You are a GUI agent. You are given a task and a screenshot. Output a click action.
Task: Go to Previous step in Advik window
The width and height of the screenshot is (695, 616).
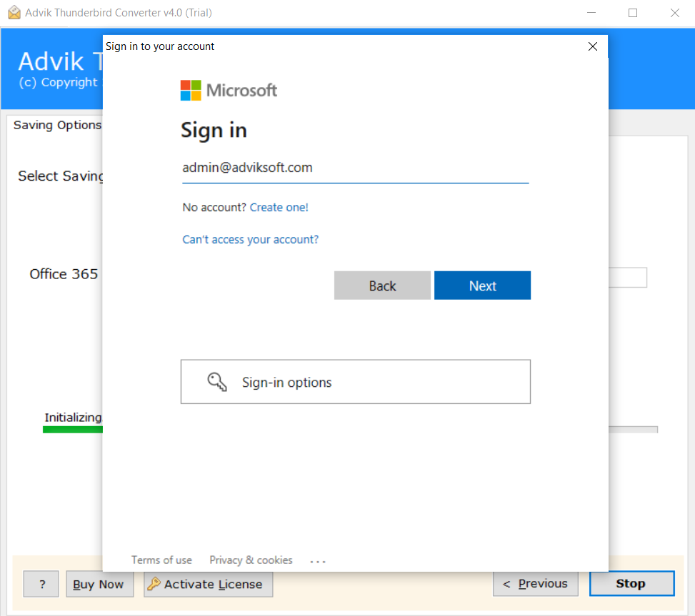[536, 584]
